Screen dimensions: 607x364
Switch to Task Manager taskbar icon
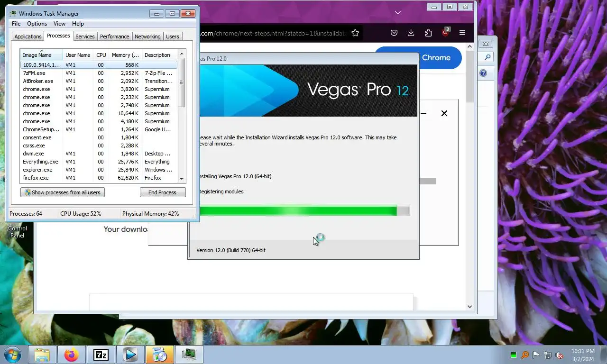coord(189,355)
